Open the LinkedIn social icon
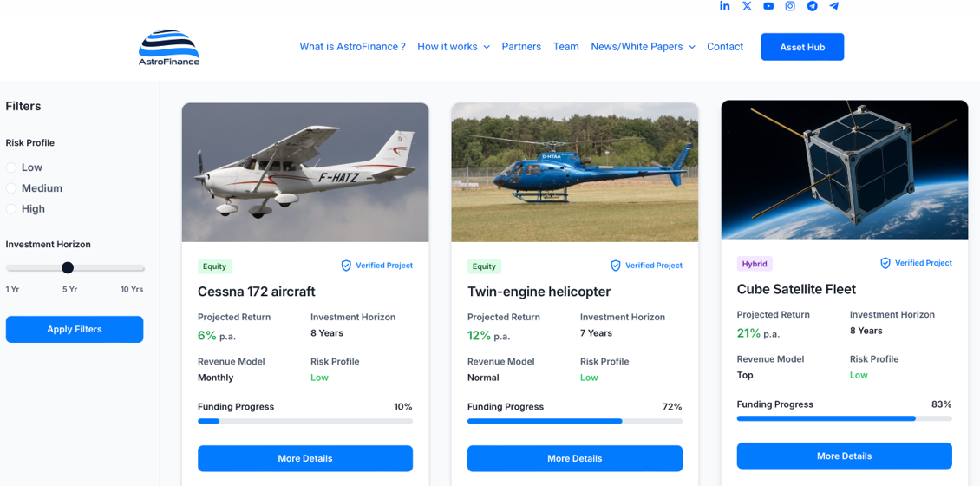980x486 pixels. 725,6
